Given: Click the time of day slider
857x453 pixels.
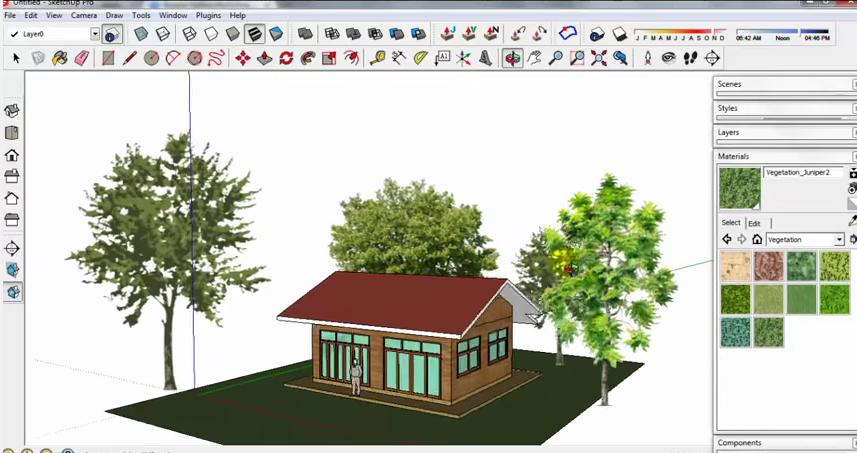Looking at the screenshot, I should (x=783, y=32).
